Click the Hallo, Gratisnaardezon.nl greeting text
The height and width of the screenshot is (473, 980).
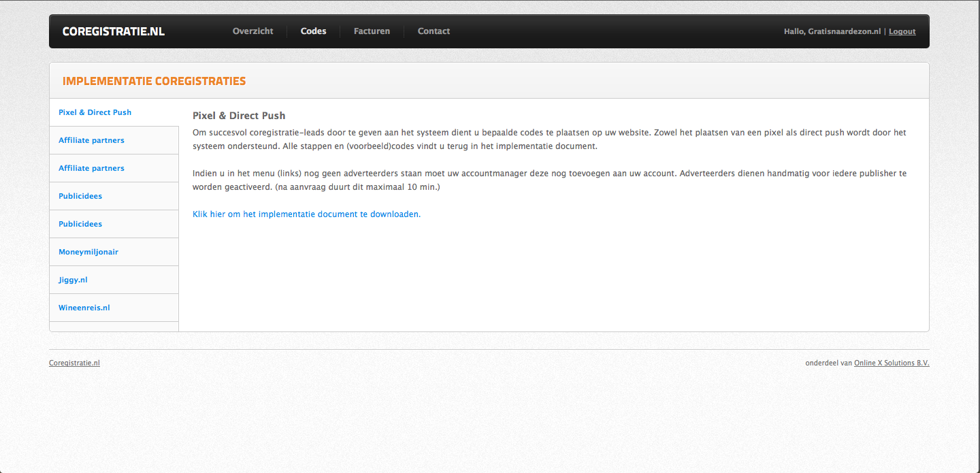click(832, 31)
